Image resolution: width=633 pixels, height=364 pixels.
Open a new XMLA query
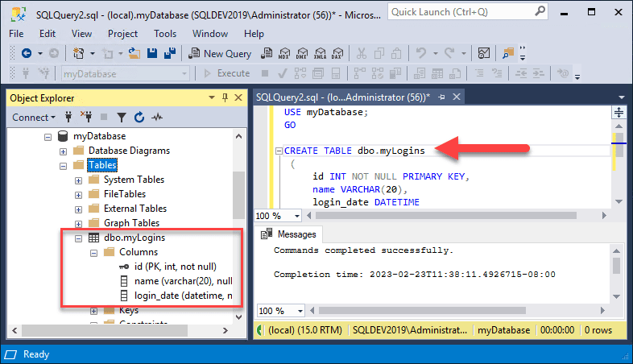click(x=320, y=53)
